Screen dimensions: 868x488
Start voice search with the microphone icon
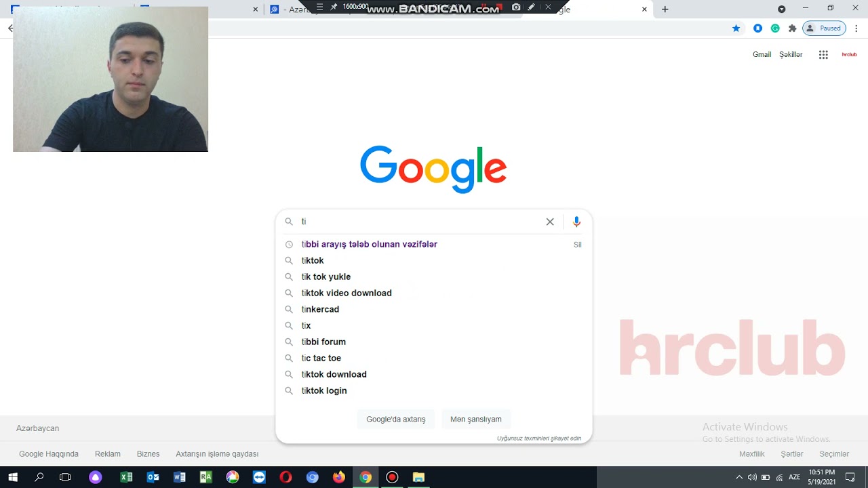576,222
